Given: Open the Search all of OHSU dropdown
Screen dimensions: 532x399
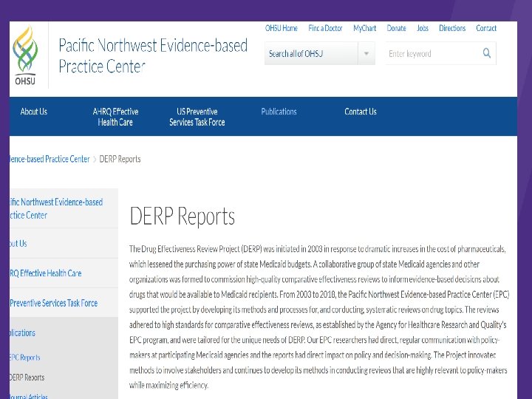Looking at the screenshot, I should point(320,53).
